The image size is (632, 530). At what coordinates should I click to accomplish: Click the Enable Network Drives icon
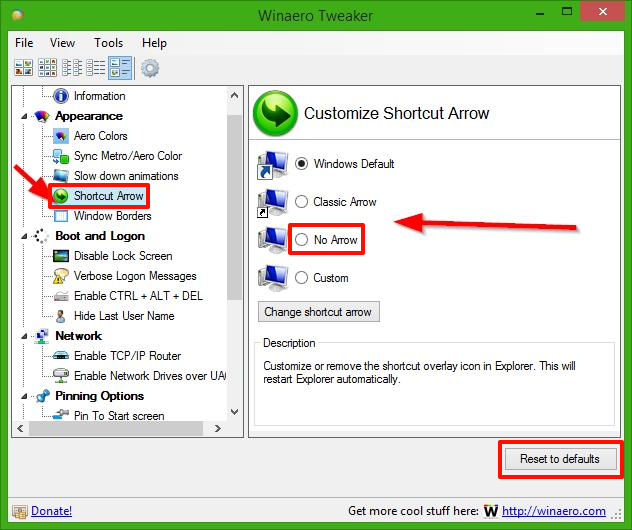pos(61,376)
